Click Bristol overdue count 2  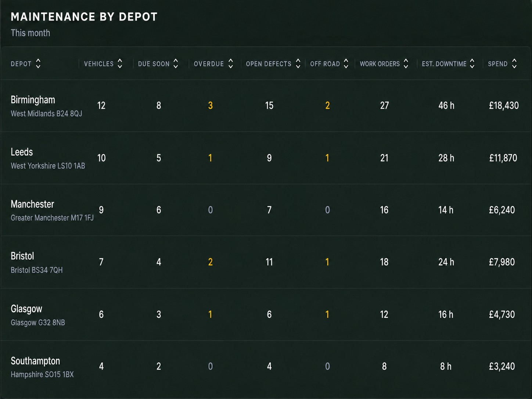pos(211,262)
